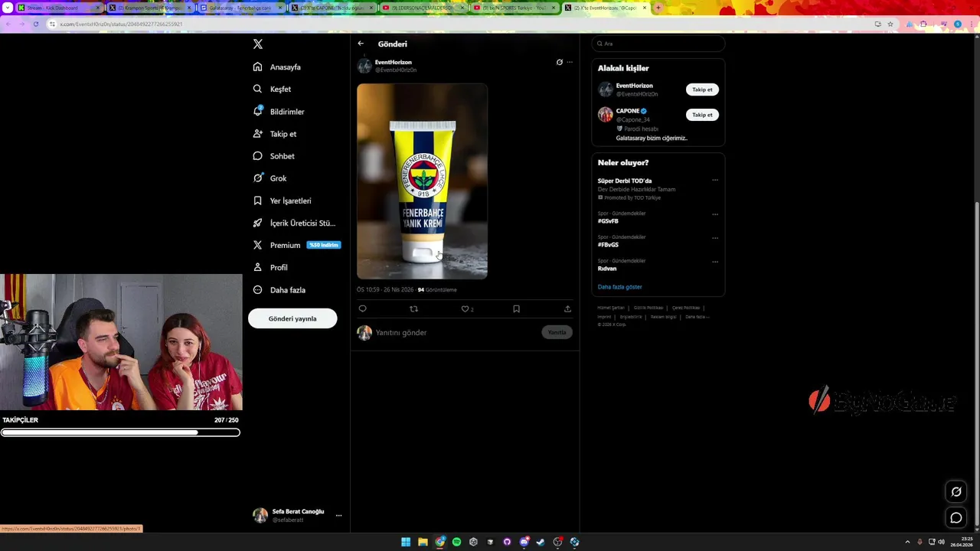Screen dimensions: 980x551
Task: Open Takip et in the left sidebar
Action: point(275,134)
